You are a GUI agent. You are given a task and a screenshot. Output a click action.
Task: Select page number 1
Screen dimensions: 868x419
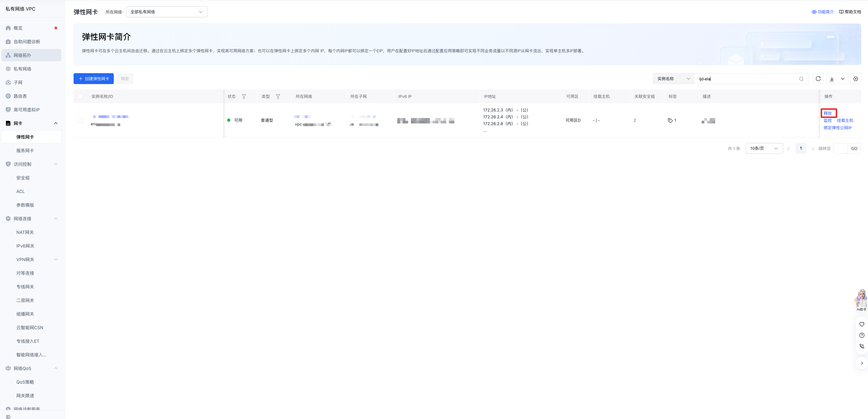(x=801, y=148)
